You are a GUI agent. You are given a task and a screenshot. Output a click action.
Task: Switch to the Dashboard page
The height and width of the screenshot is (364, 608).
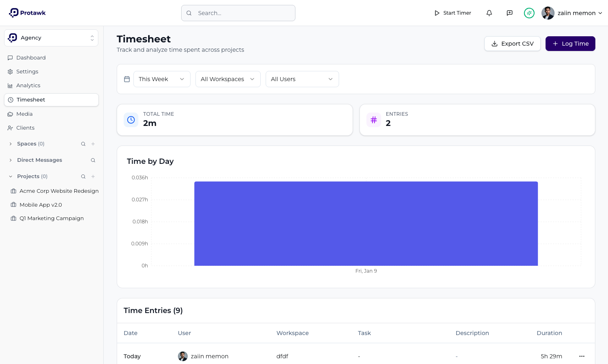31,57
